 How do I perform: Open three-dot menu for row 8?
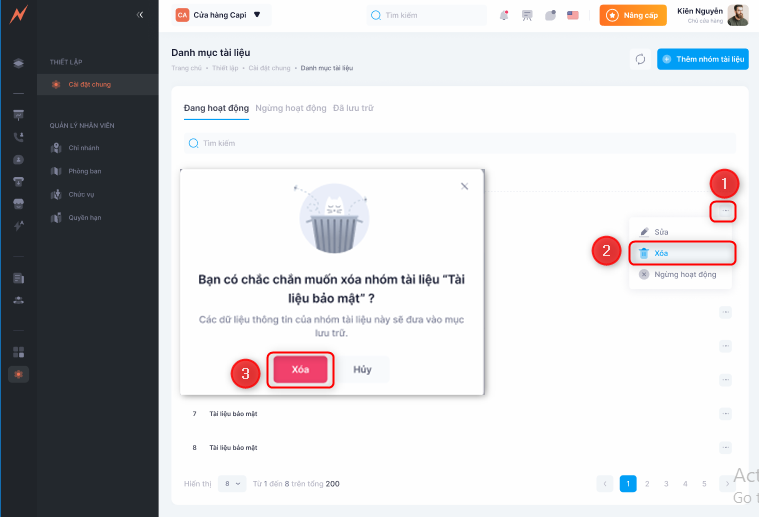pyautogui.click(x=725, y=447)
